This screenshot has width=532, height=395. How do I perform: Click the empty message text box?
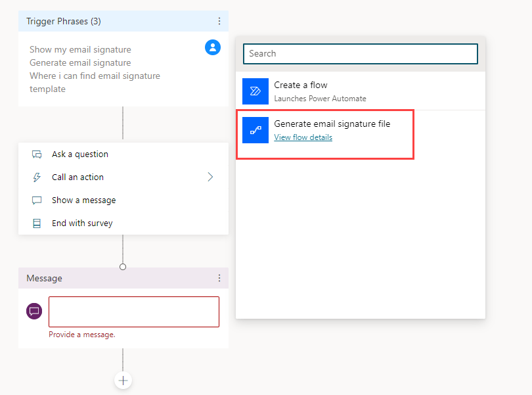pos(134,312)
